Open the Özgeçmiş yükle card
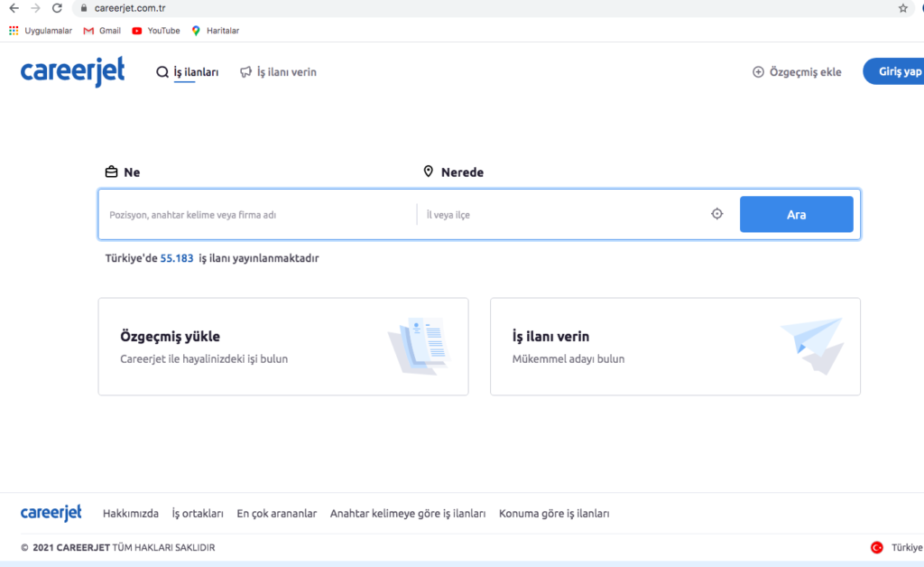Screen dimensions: 924x567 pyautogui.click(x=282, y=347)
